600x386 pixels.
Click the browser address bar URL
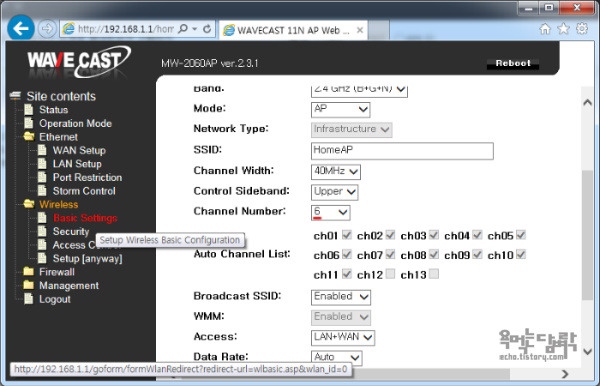(126, 29)
